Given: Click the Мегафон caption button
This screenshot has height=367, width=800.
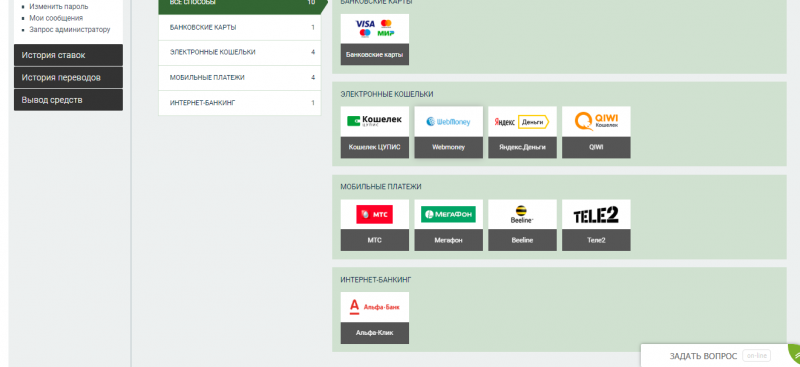Looking at the screenshot, I should click(x=448, y=240).
